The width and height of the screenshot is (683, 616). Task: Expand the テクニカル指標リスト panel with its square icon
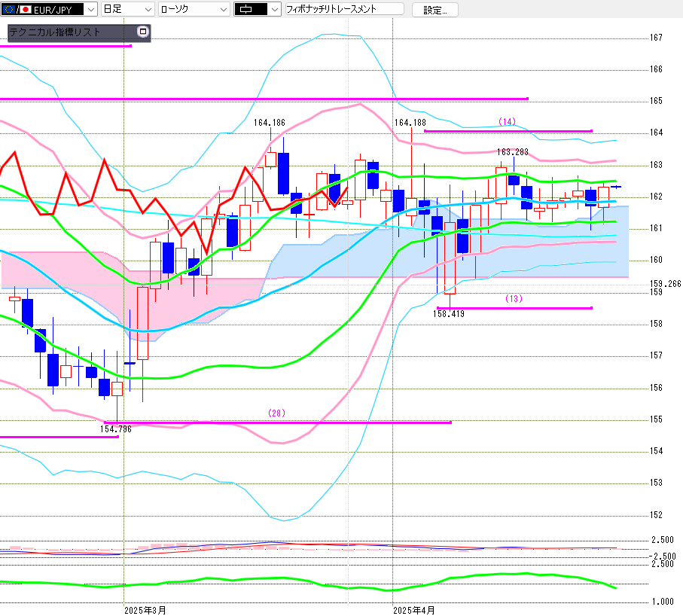pyautogui.click(x=143, y=32)
